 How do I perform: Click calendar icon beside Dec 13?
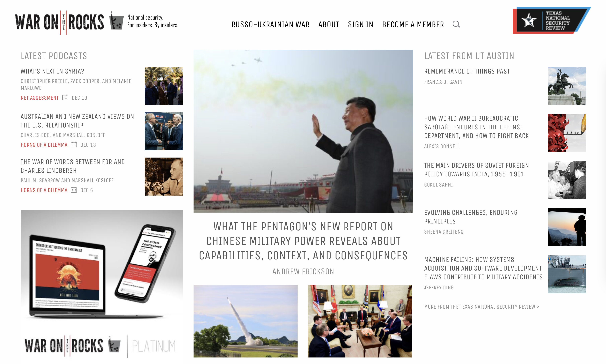point(74,145)
